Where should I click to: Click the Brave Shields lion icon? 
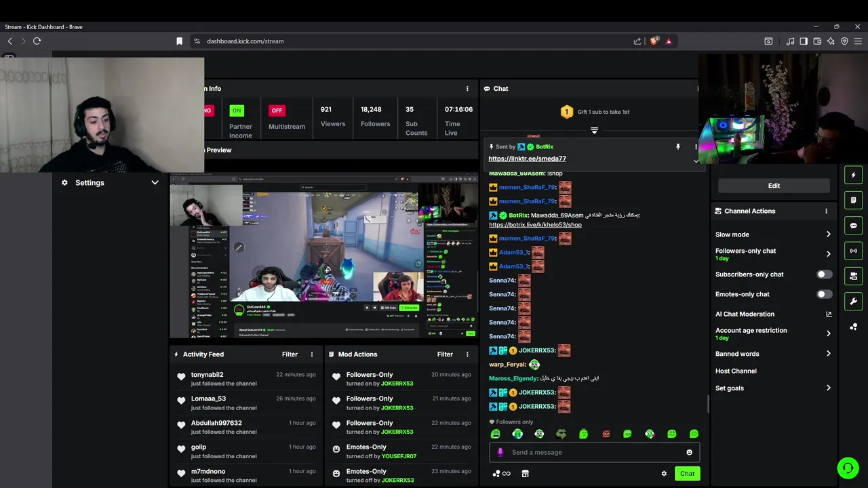coord(654,41)
